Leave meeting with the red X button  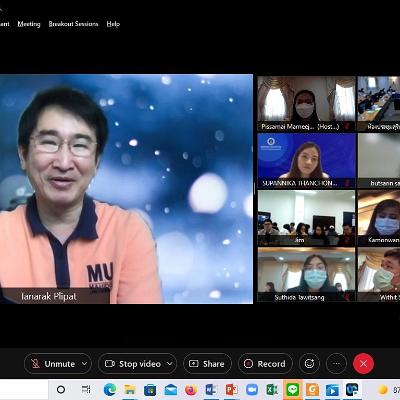[x=363, y=364]
